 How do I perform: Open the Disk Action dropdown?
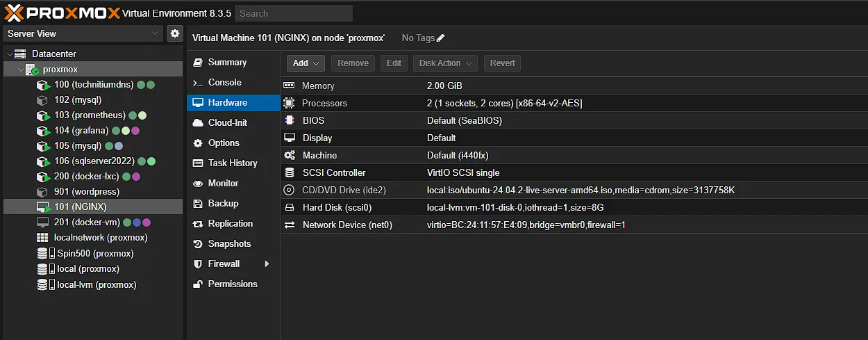pyautogui.click(x=445, y=63)
